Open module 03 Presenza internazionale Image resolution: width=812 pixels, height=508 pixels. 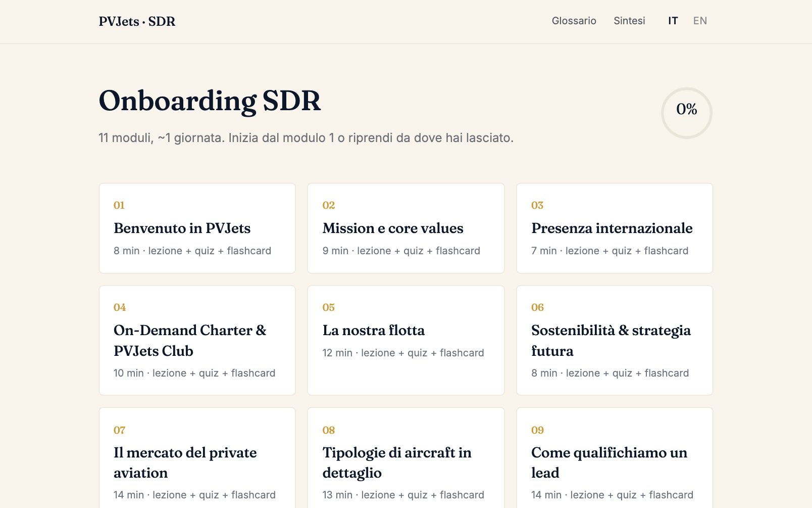(615, 228)
